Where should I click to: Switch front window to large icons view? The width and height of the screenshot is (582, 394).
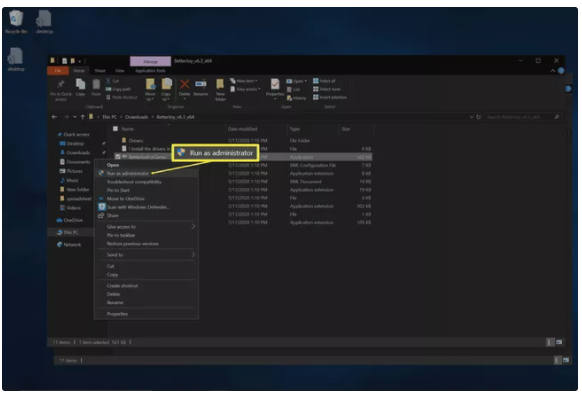[559, 342]
